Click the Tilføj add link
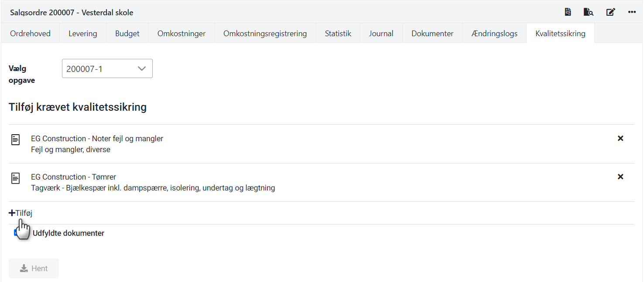The height and width of the screenshot is (282, 644). coord(21,213)
